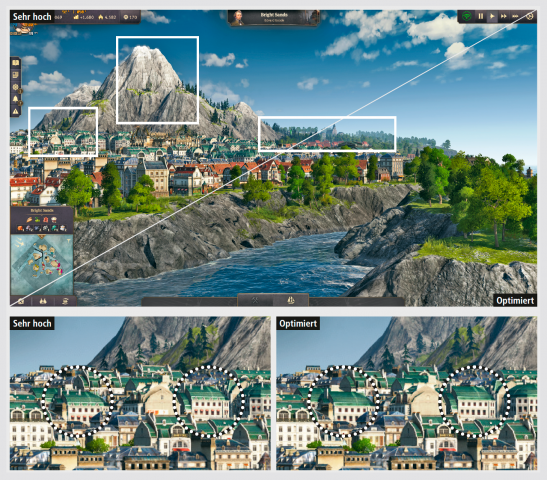Open the Bright Sands island banner
547x480 pixels.
(x=274, y=17)
